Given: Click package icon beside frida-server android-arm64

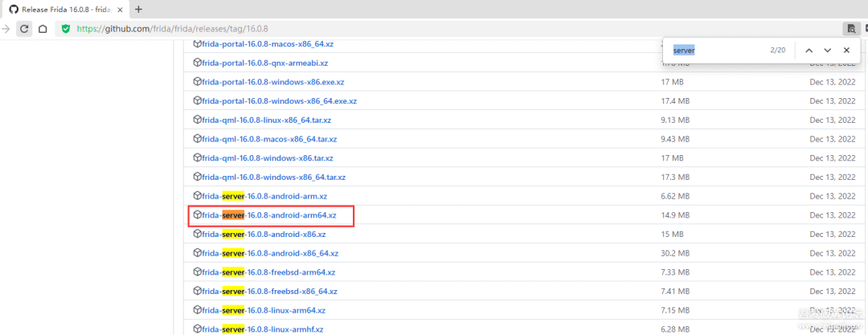Looking at the screenshot, I should 197,214.
